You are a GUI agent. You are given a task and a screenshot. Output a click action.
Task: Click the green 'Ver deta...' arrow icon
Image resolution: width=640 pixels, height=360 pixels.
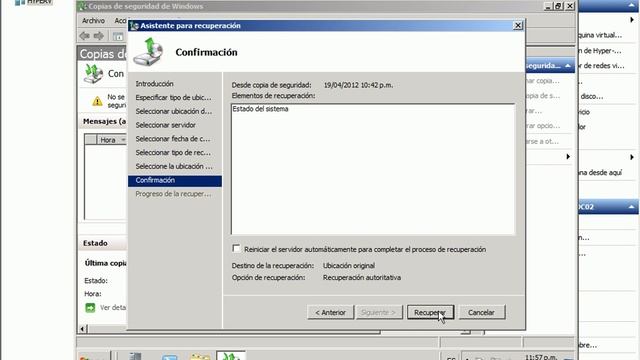90,308
